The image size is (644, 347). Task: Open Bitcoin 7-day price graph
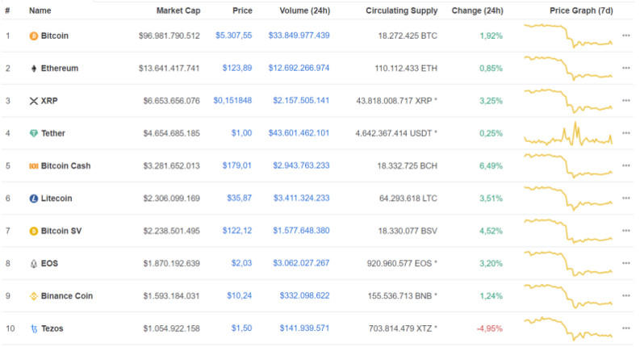tap(568, 36)
